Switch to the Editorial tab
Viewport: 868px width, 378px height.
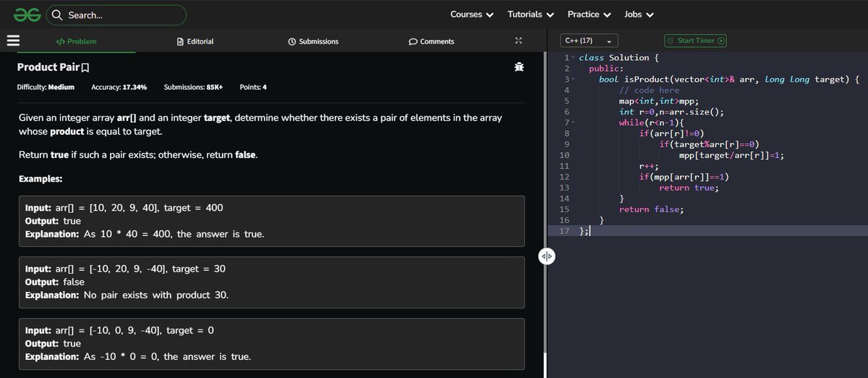(195, 41)
